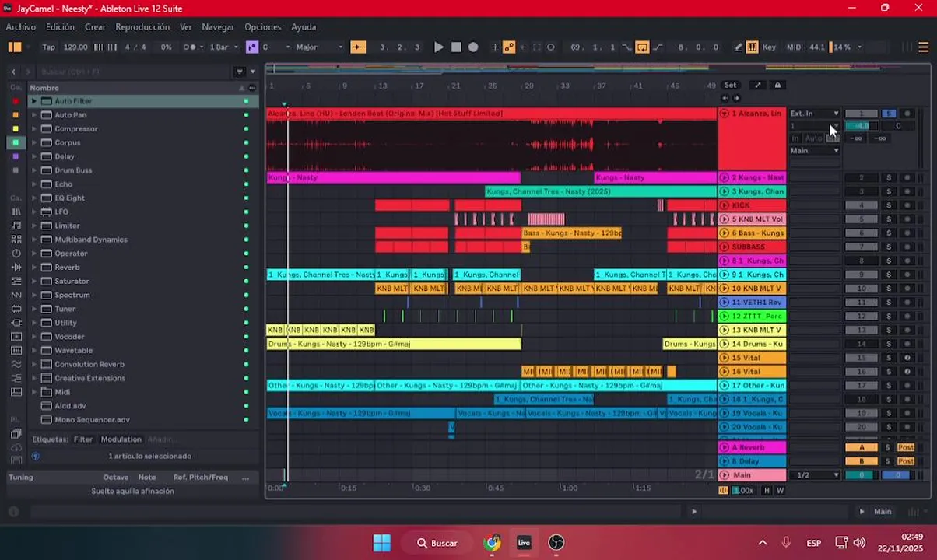This screenshot has height=560, width=937.
Task: Click the Key mapping mode button
Action: pos(769,47)
